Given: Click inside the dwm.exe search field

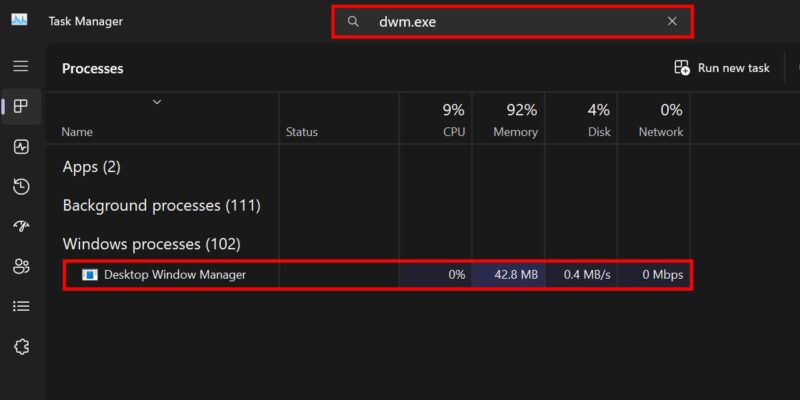Looking at the screenshot, I should (x=512, y=21).
